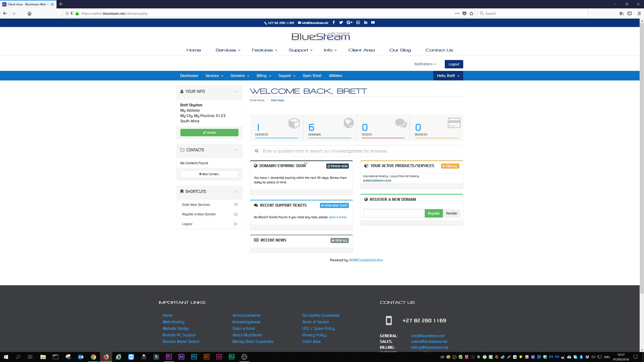The image size is (644, 362).
Task: Click the Transfer domain button
Action: click(x=452, y=213)
